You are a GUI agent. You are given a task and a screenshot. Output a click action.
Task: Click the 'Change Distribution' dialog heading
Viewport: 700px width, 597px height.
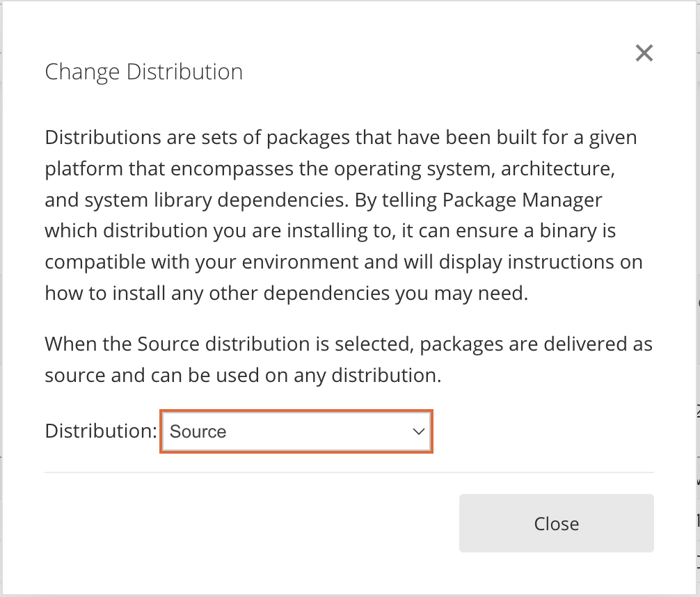point(143,72)
